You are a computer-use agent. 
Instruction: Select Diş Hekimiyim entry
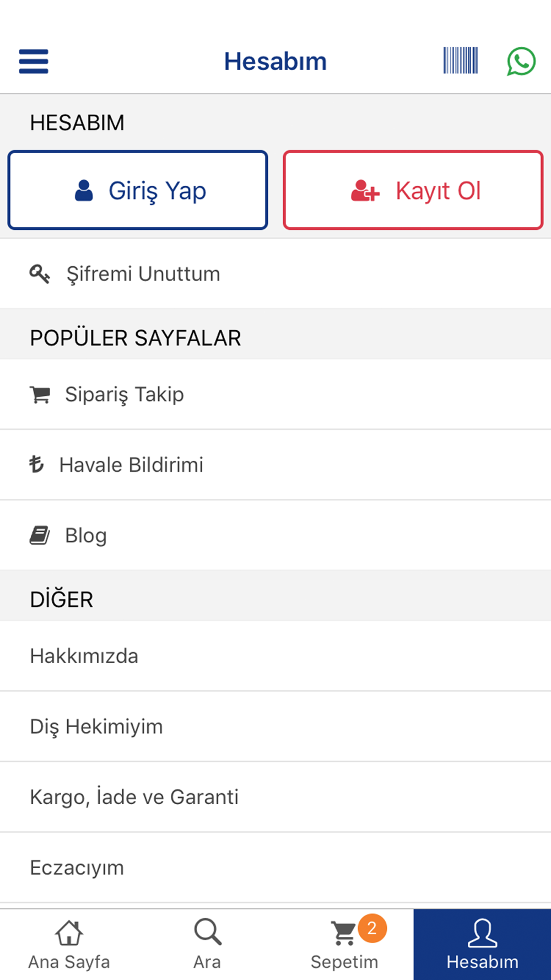coord(275,726)
